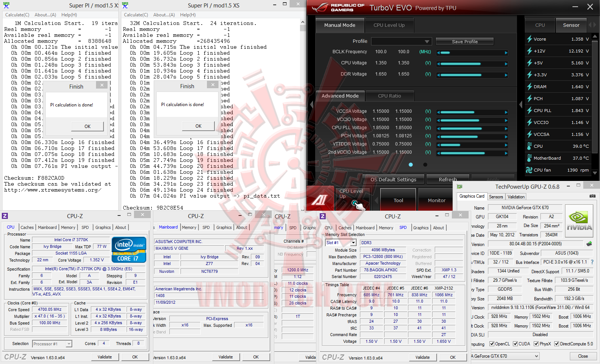Toggle the PhysX checkbox in GPU-Z
Image resolution: width=600 pixels, height=364 pixels.
coord(536,344)
